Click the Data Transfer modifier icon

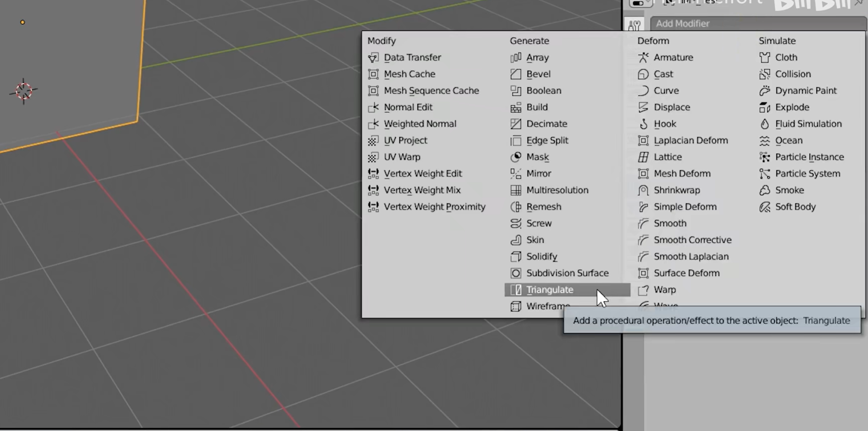click(x=373, y=57)
